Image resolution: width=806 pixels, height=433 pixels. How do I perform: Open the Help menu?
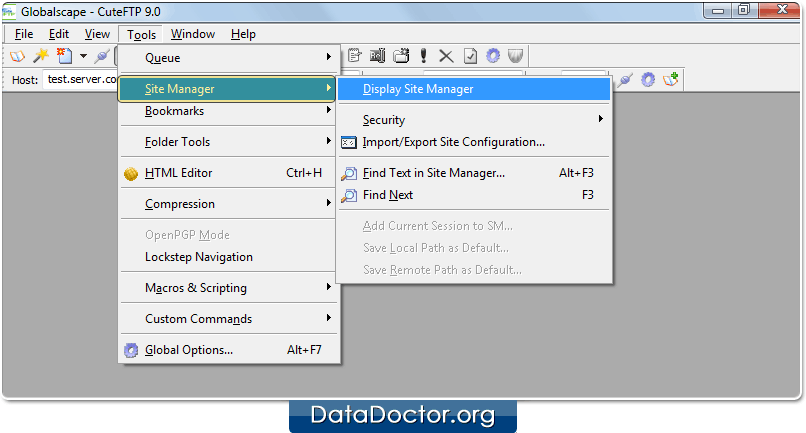(243, 34)
